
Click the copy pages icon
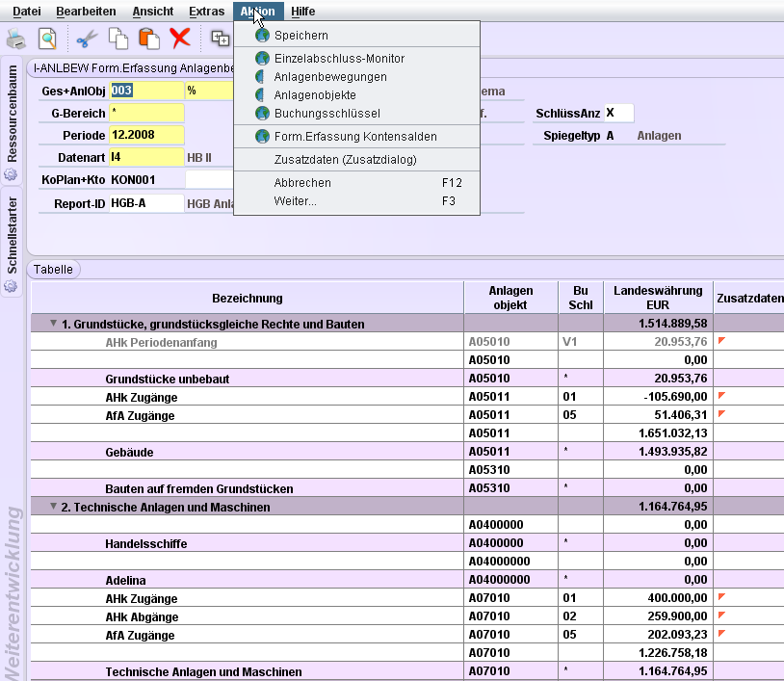(x=118, y=39)
